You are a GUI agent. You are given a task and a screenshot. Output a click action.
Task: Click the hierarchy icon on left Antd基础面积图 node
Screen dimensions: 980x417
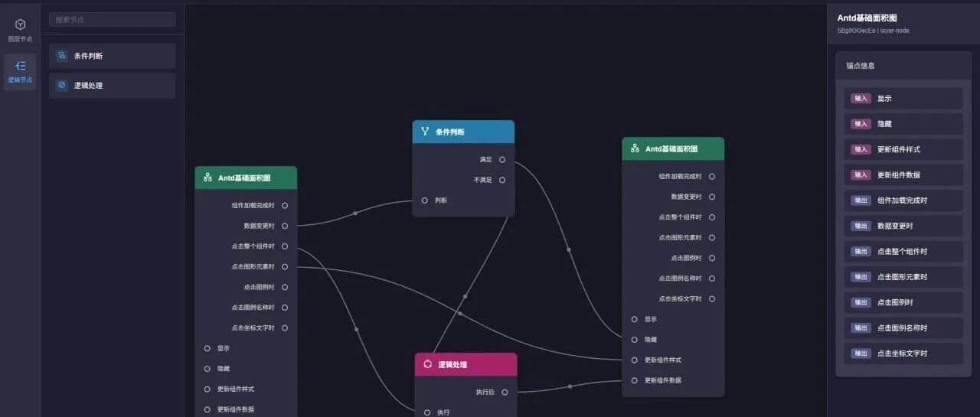(207, 178)
